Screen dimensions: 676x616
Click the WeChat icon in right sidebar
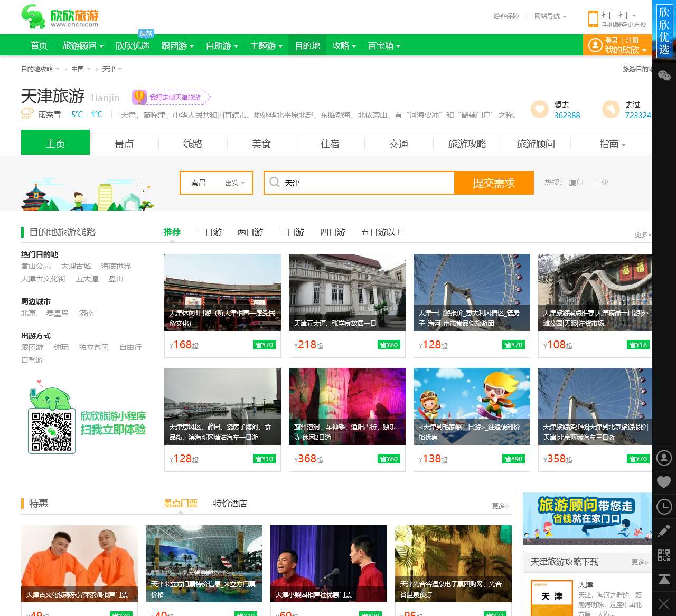[x=664, y=75]
